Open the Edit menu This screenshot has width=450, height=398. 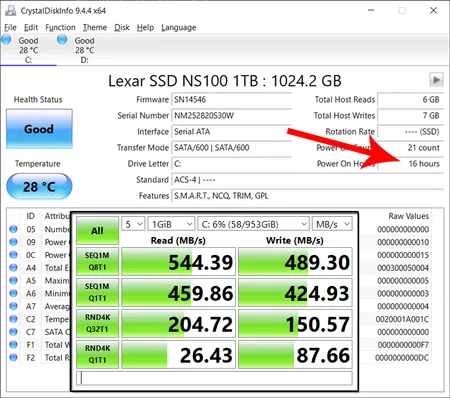pos(31,27)
